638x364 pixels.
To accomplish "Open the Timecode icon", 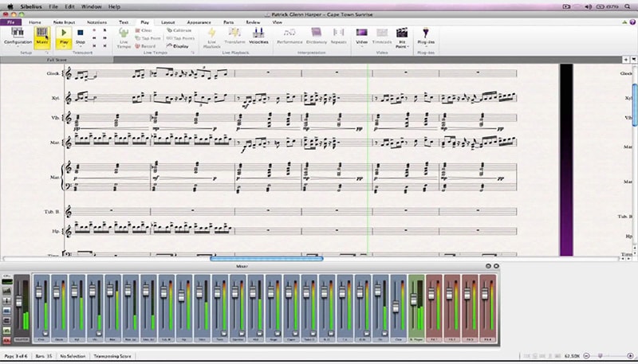I will 382,33.
